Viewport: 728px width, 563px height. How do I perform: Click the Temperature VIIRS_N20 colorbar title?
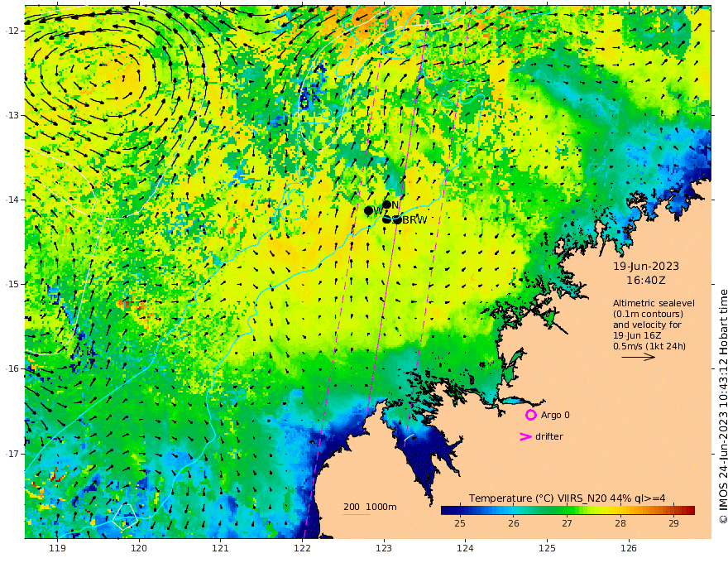click(x=567, y=498)
